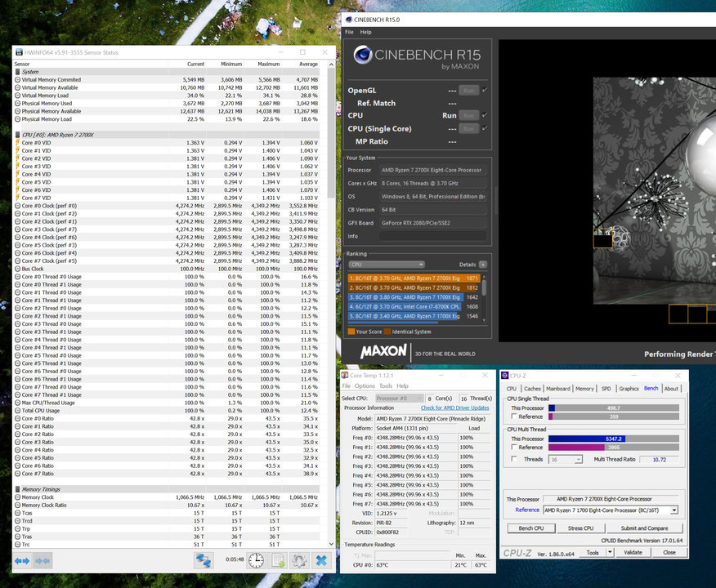Click sensor icon beside Max CPU/Thread Usage
Viewport: 716px width, 588px height.
[18, 403]
